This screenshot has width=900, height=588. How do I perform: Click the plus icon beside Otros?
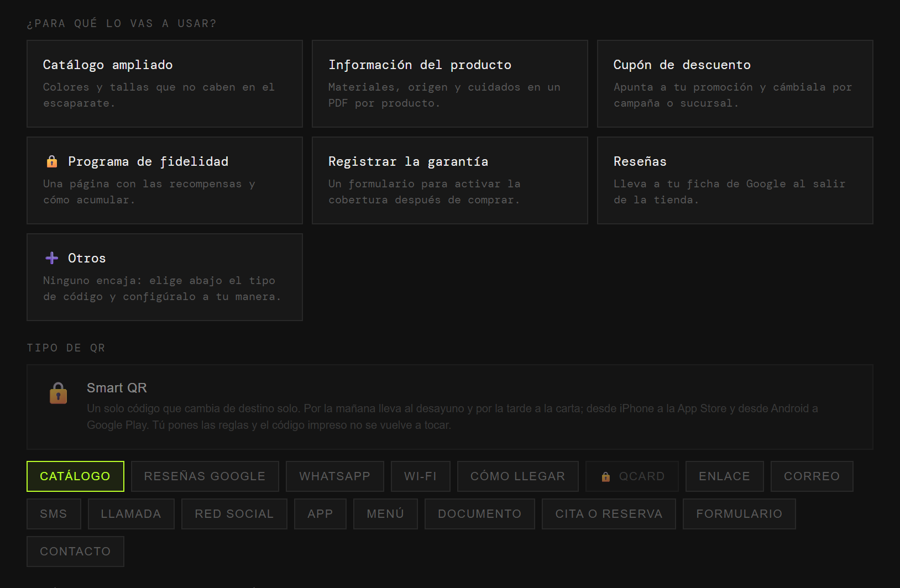pos(52,258)
